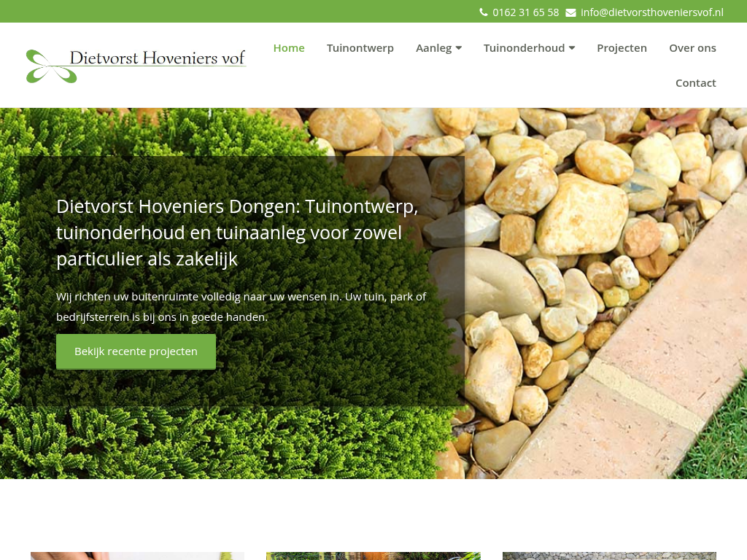Go to the Contact page
Image resolution: width=747 pixels, height=560 pixels.
695,83
